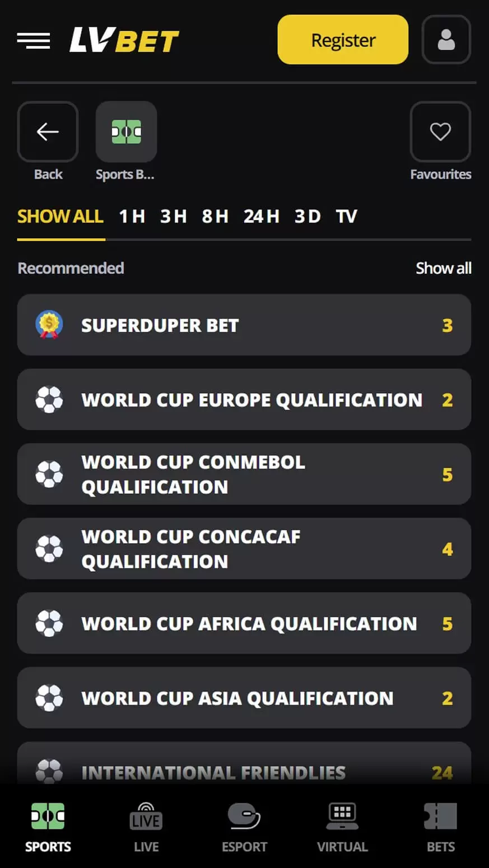Open Virtual sports in bottom bar

click(342, 827)
